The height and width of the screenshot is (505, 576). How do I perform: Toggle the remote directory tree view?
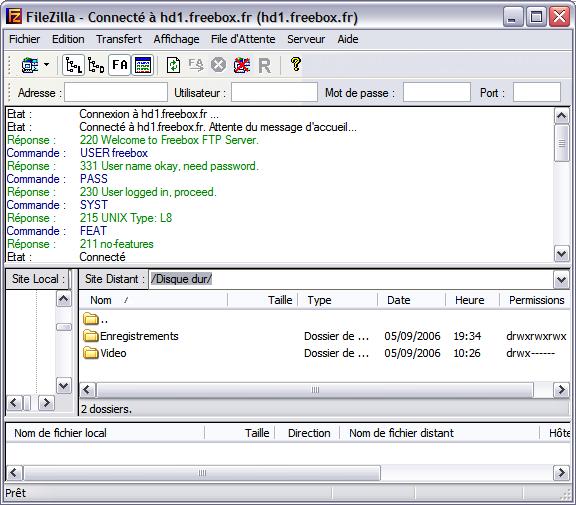click(x=96, y=65)
